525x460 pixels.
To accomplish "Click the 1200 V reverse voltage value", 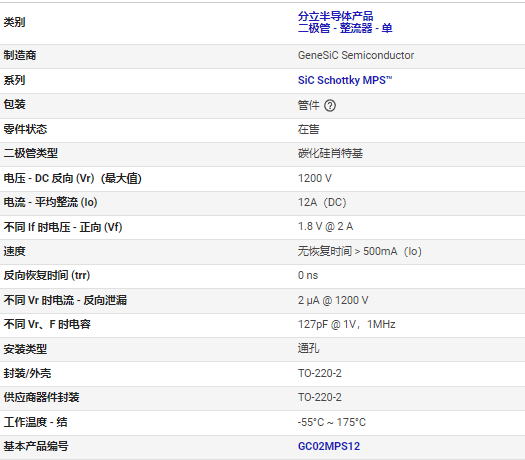I will tap(315, 178).
